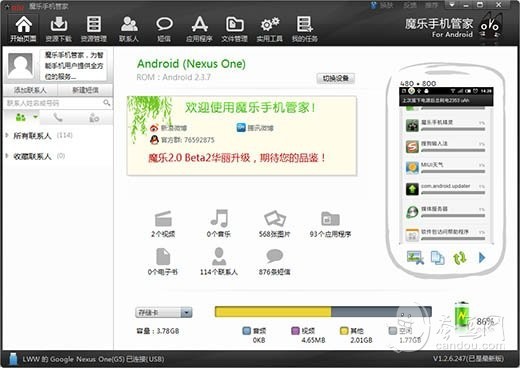520x368 pixels.
Task: Open the 存储卡 storage dropdown
Action: coord(164,312)
